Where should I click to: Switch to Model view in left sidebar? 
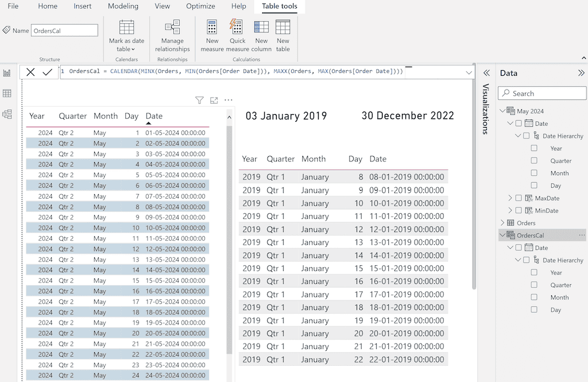pos(7,113)
